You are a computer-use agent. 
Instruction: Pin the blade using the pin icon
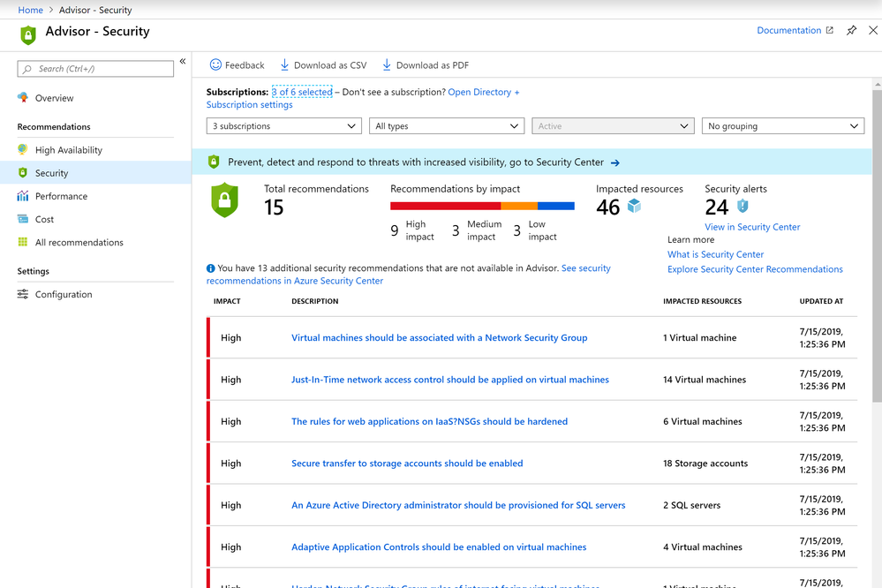click(852, 30)
